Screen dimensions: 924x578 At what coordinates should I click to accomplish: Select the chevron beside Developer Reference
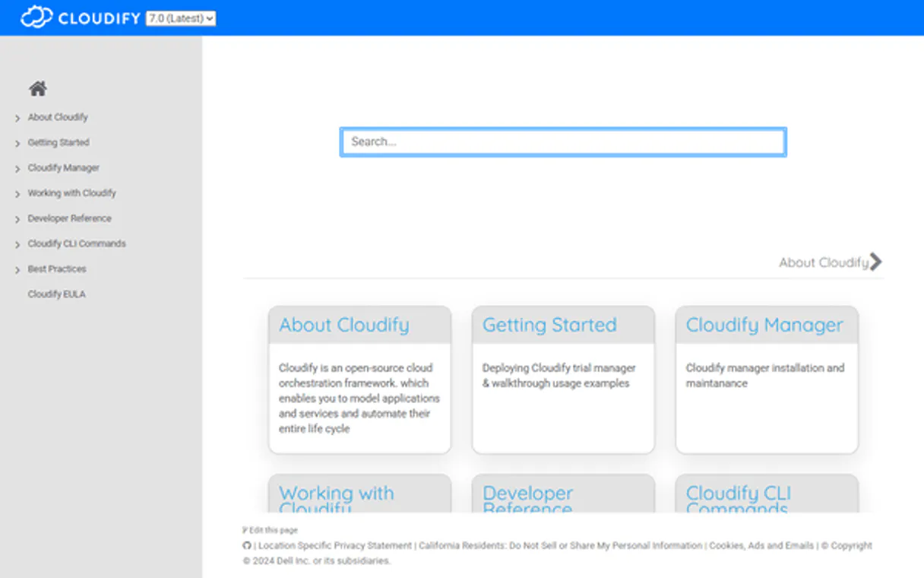(17, 218)
